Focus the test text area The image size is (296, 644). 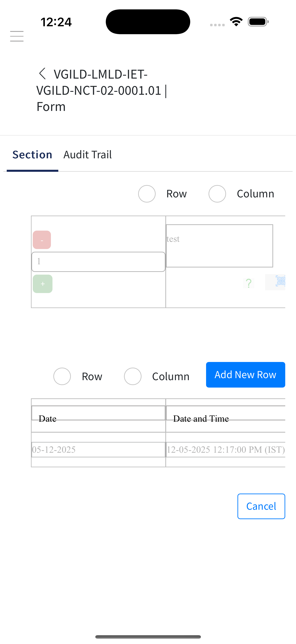point(219,246)
